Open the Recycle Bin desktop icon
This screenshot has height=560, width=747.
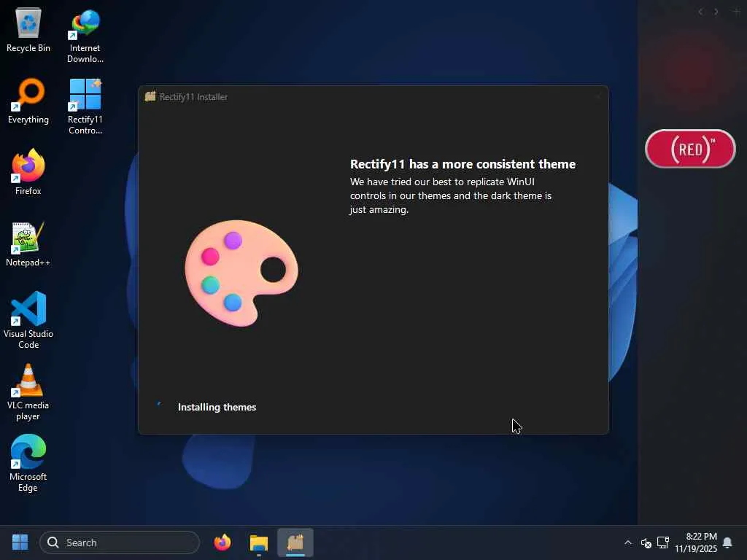tap(28, 31)
